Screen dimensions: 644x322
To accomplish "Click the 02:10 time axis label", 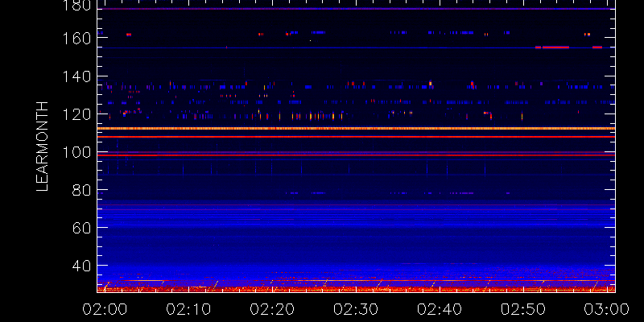I will [x=188, y=309].
